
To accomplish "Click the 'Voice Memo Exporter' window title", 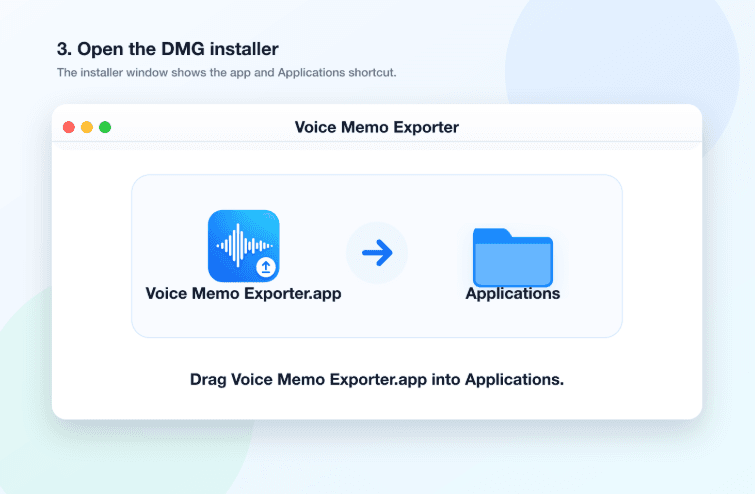I will 377,127.
